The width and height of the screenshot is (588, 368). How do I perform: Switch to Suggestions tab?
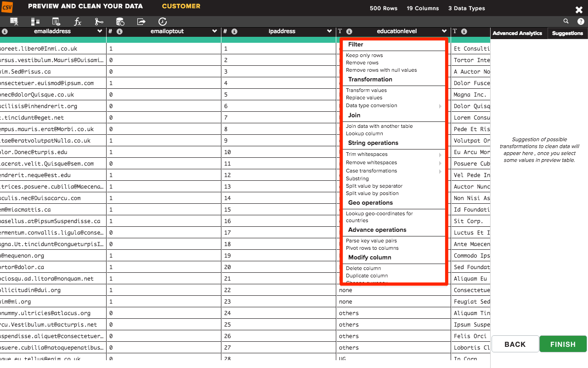(567, 34)
